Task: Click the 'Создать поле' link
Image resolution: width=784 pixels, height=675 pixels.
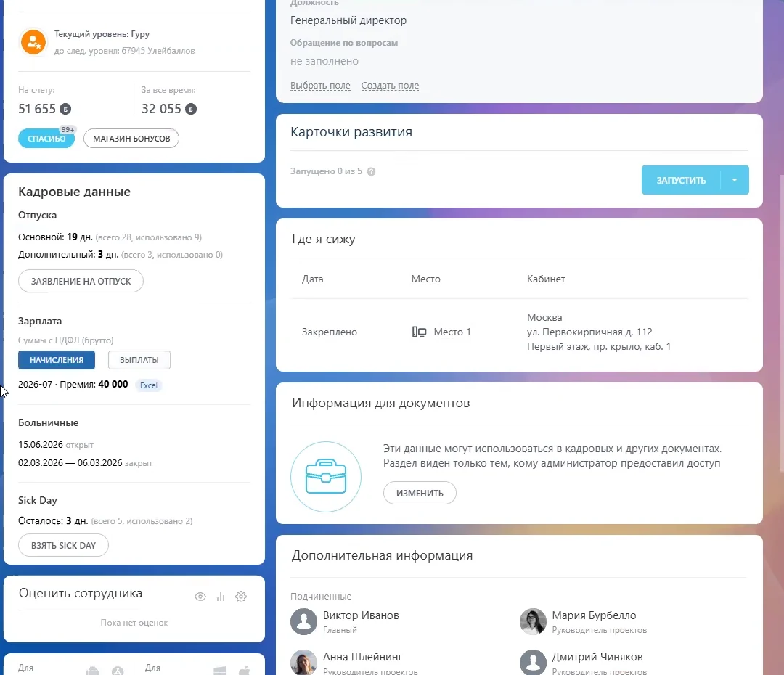Action: (x=390, y=86)
